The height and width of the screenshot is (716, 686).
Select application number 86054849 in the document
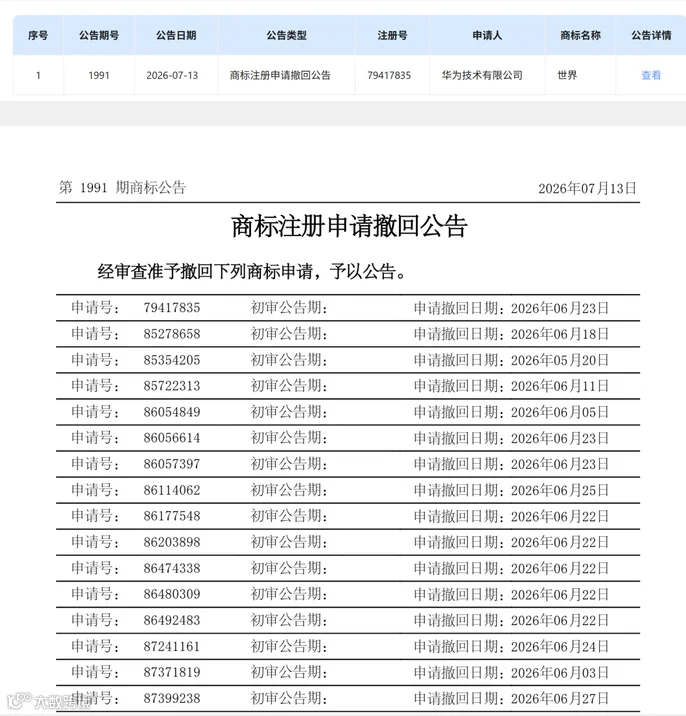(172, 412)
